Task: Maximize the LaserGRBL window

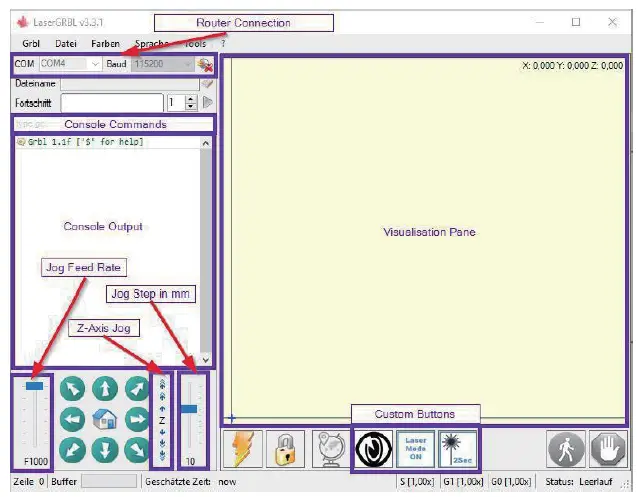Action: (x=576, y=22)
